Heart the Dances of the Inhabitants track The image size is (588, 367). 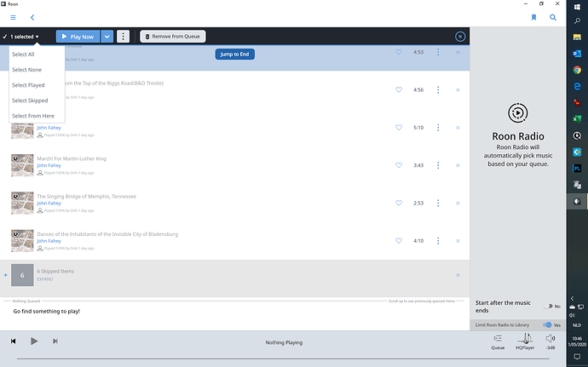pos(399,241)
